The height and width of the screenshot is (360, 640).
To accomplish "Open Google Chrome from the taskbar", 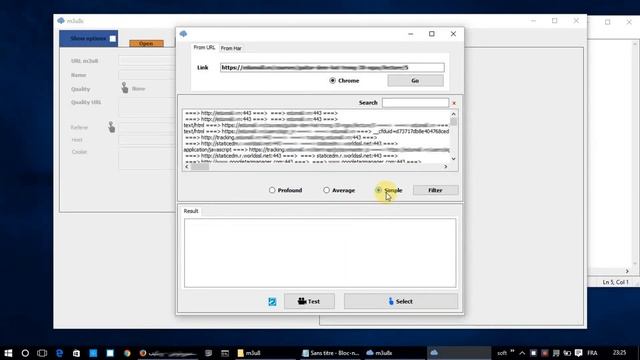I will click(x=127, y=353).
